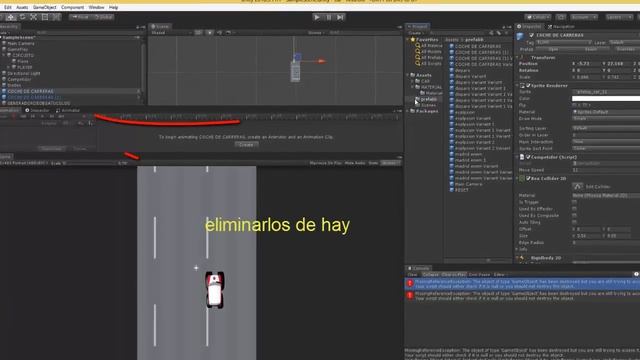The width and height of the screenshot is (640, 360).
Task: Toggle the Global/Local handle rotation button
Action: click(103, 17)
